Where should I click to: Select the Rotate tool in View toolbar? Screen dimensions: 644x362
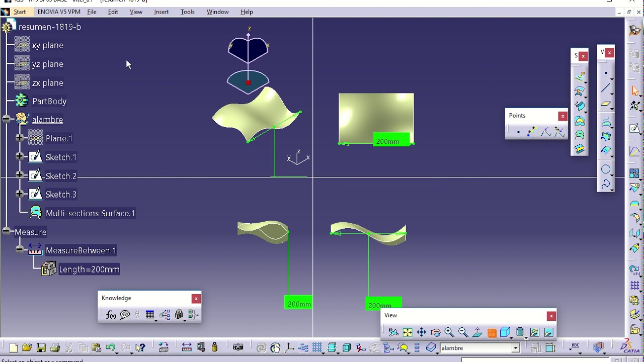click(436, 332)
